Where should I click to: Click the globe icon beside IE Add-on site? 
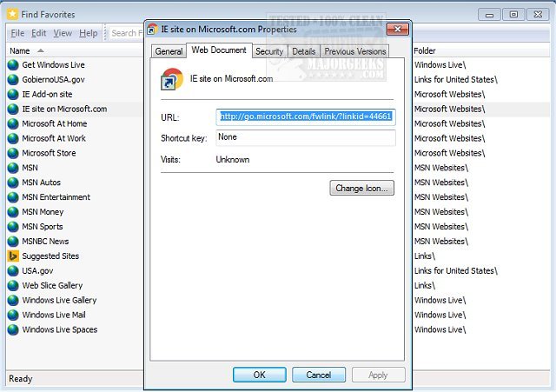pyautogui.click(x=13, y=95)
